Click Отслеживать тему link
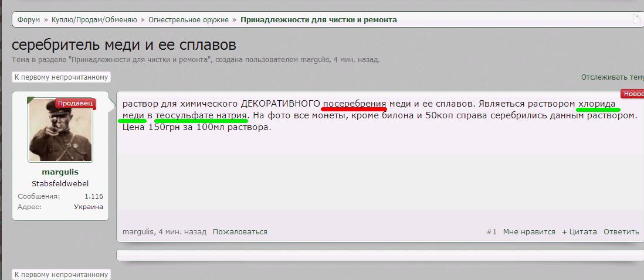Screen dimensions: 644x280 point(612,77)
